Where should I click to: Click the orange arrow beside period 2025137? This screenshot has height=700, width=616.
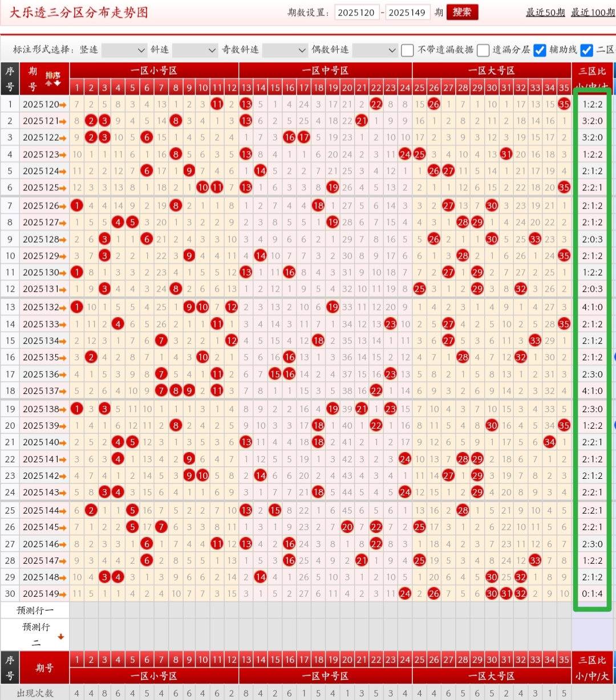point(63,391)
